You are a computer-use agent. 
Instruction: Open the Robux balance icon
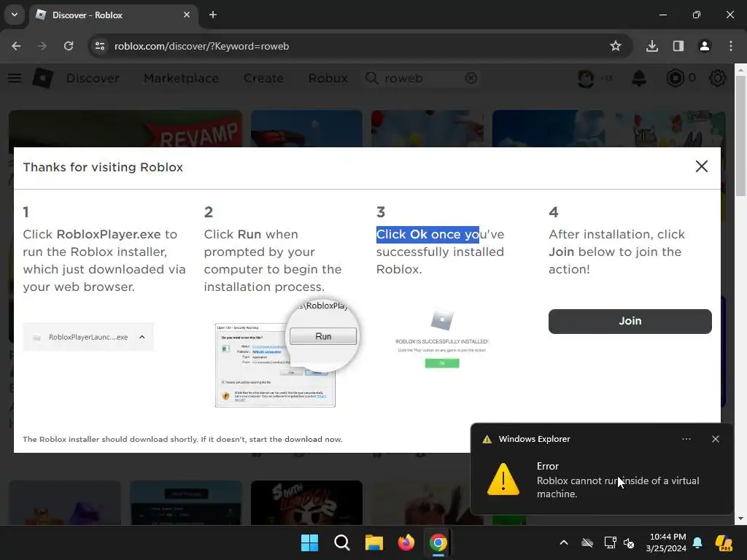click(675, 78)
